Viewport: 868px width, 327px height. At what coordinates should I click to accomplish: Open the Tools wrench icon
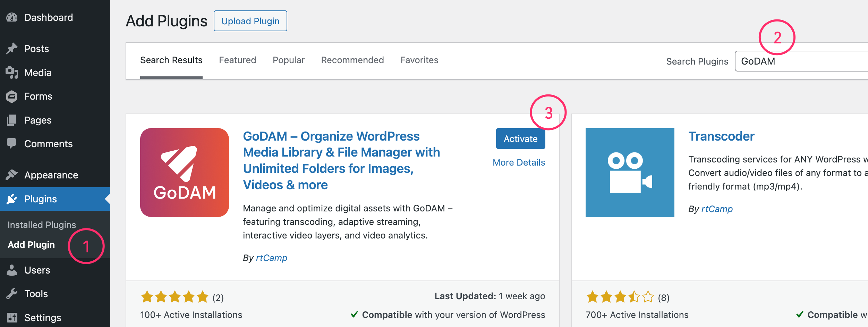coord(12,294)
